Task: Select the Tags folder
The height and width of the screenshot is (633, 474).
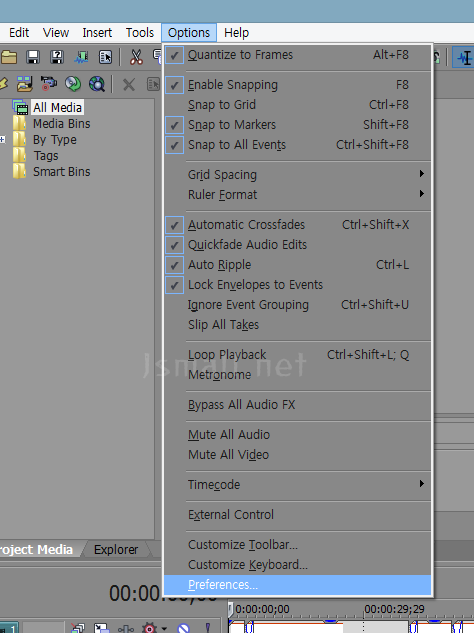Action: (x=46, y=156)
